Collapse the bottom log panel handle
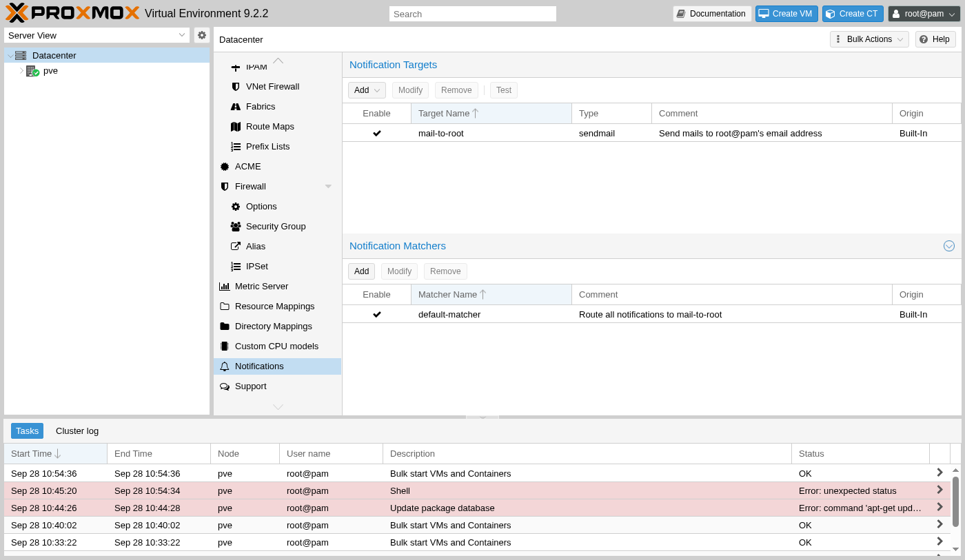This screenshot has width=965, height=560. (482, 417)
